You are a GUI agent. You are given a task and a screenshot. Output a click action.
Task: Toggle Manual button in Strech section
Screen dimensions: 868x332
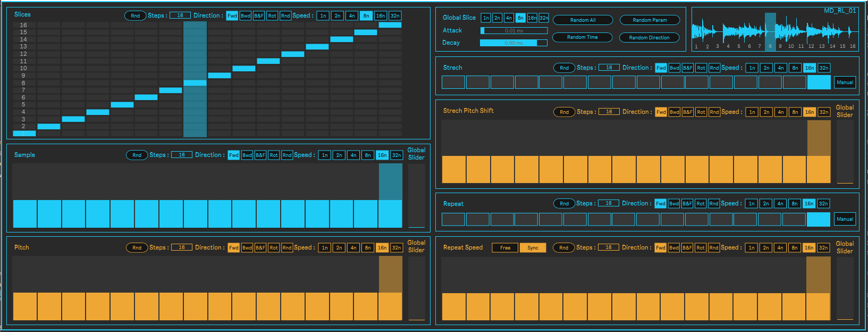845,82
